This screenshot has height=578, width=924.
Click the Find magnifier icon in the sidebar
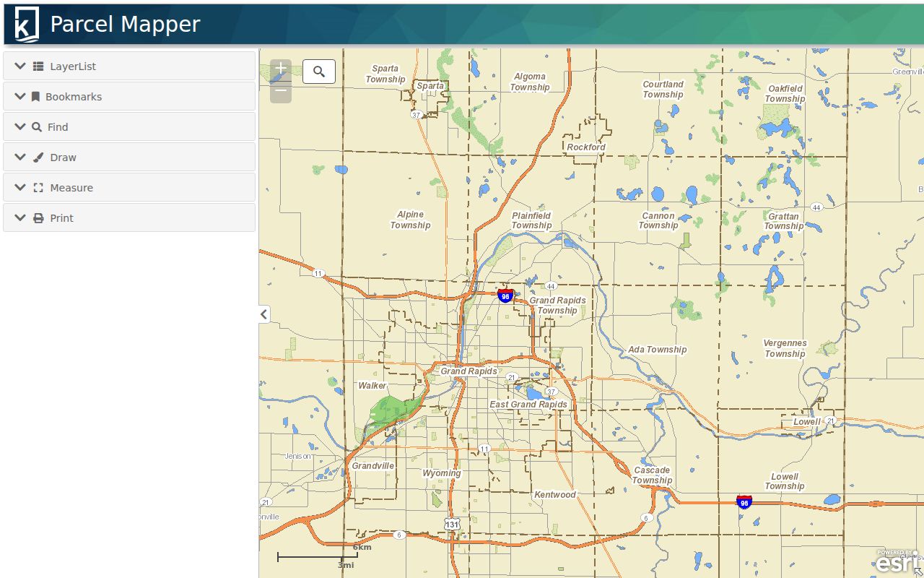38,127
